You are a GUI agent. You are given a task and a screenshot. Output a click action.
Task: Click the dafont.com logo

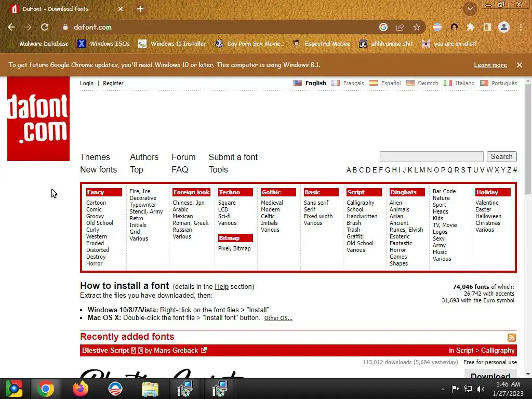pyautogui.click(x=38, y=119)
